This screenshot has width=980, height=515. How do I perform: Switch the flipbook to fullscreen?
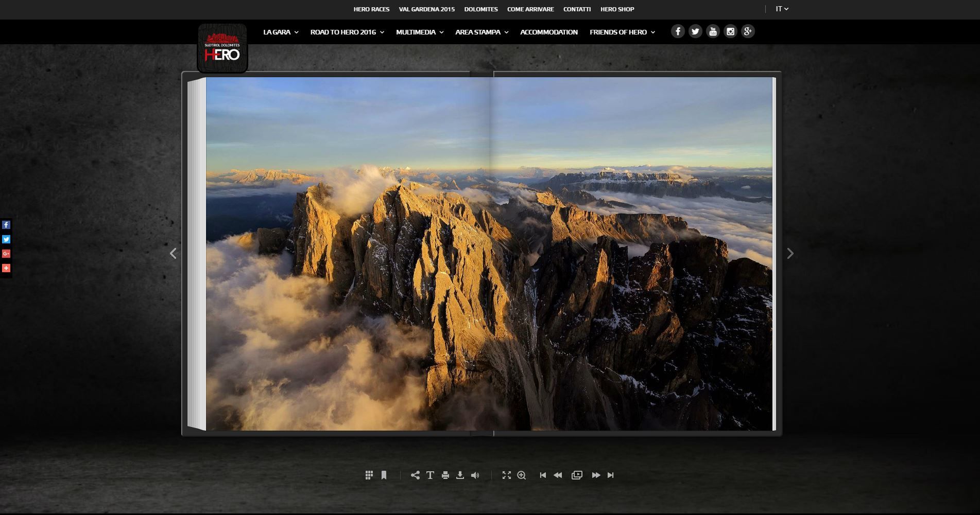pyautogui.click(x=507, y=475)
